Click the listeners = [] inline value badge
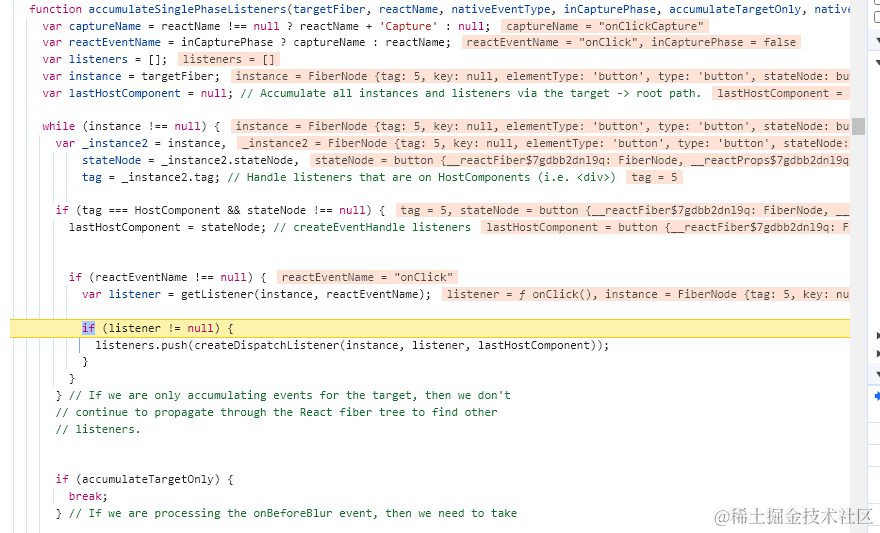Screen dimensions: 880x533 [x=229, y=60]
